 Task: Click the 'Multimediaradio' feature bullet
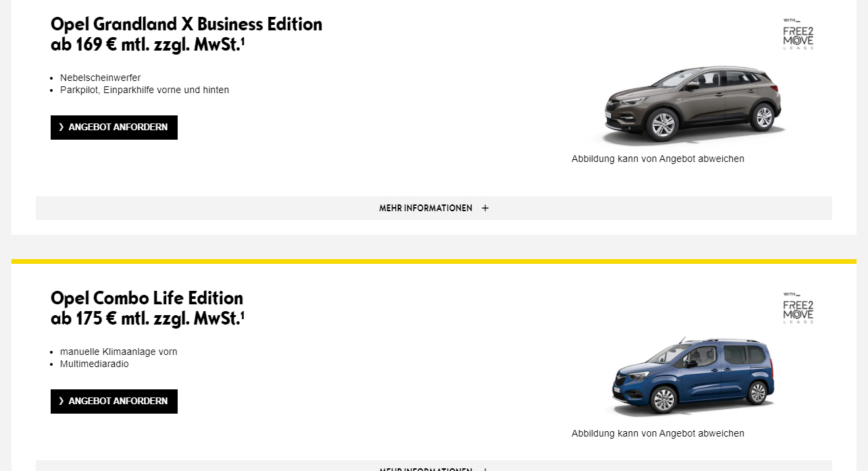pyautogui.click(x=94, y=364)
